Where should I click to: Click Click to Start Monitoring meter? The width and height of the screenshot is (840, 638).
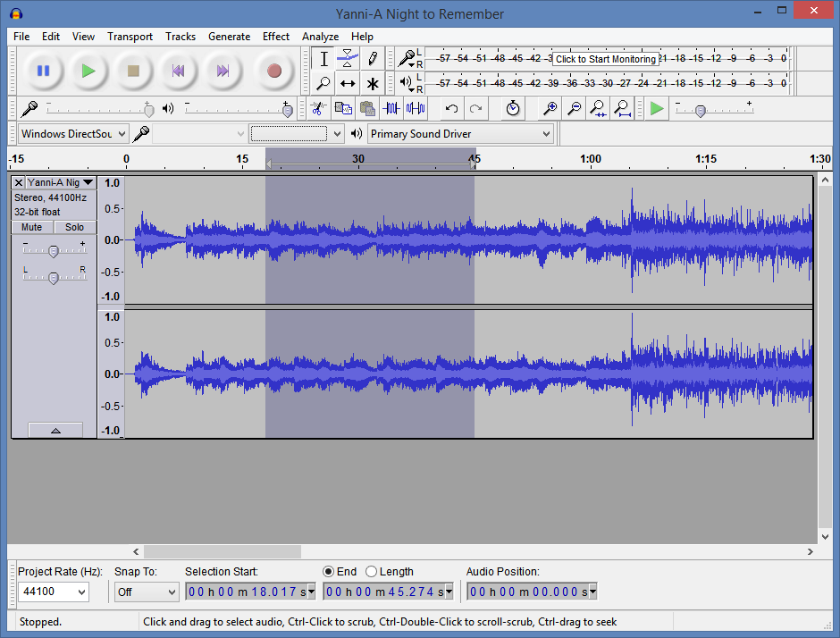(606, 58)
